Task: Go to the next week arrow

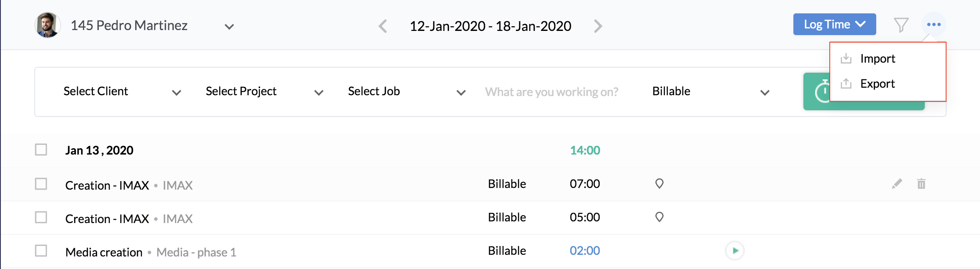Action: [598, 26]
